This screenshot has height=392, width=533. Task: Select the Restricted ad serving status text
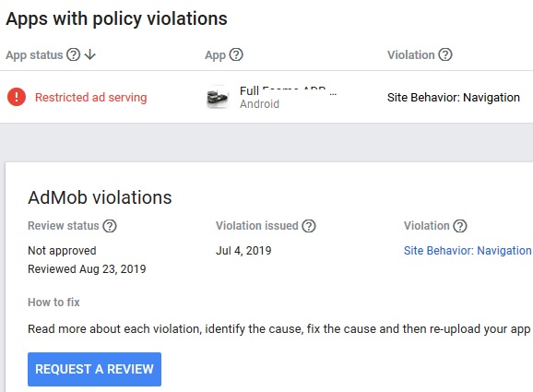(x=91, y=97)
